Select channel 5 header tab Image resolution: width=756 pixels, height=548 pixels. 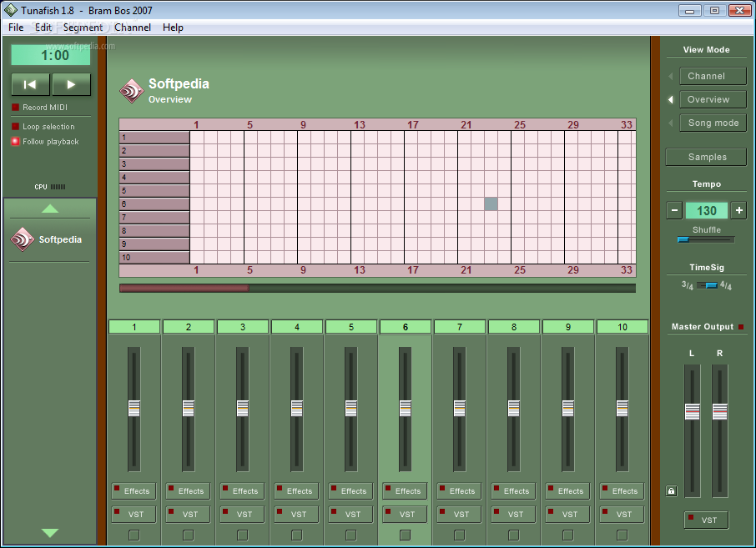(x=351, y=327)
